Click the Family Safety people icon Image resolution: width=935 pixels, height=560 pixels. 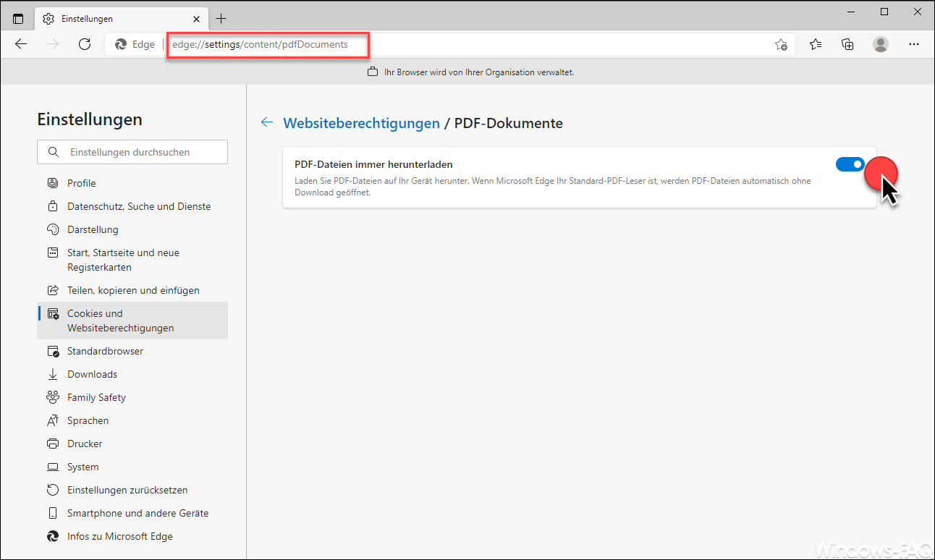click(53, 397)
